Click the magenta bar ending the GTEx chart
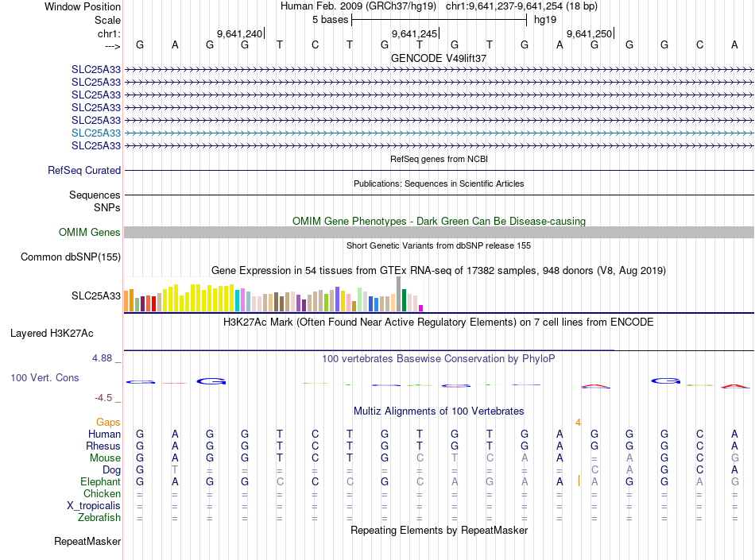The image size is (755, 560). pyautogui.click(x=421, y=307)
